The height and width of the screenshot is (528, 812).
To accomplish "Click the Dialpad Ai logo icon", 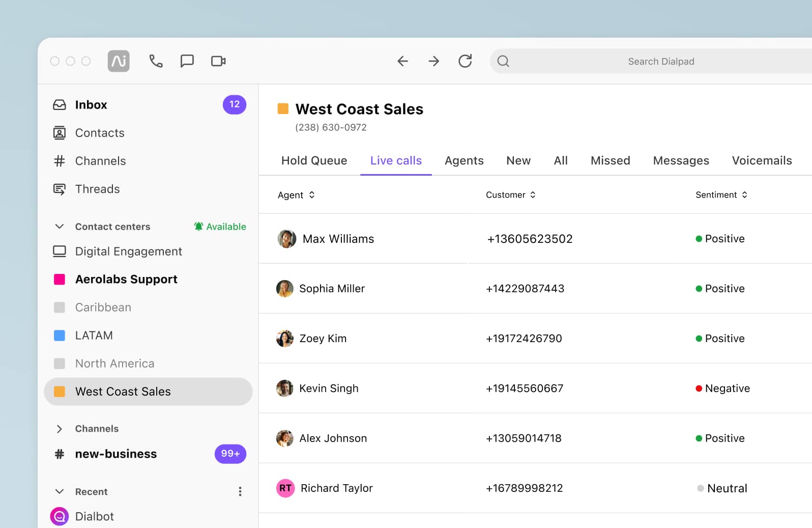I will click(x=119, y=61).
